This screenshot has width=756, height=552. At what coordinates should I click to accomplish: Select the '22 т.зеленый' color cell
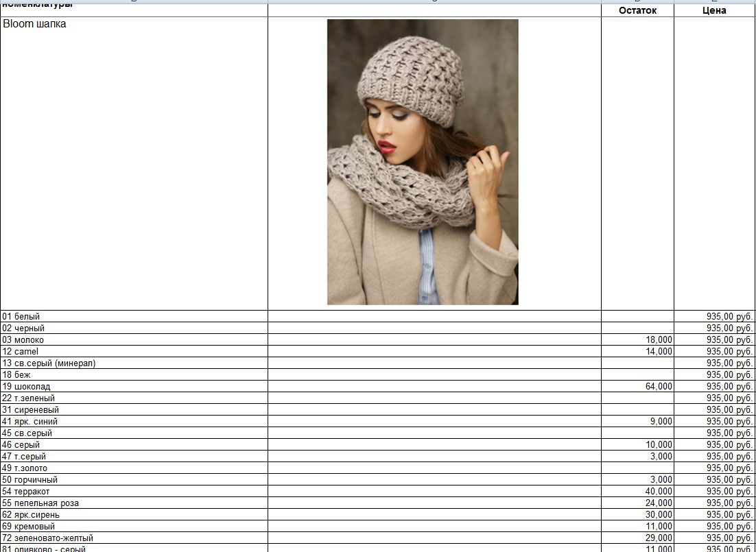[28, 398]
